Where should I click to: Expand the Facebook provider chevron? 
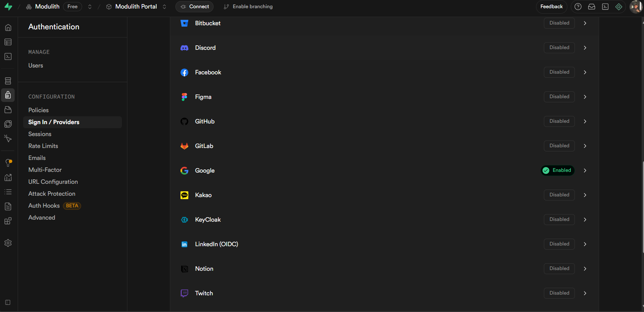pos(585,72)
